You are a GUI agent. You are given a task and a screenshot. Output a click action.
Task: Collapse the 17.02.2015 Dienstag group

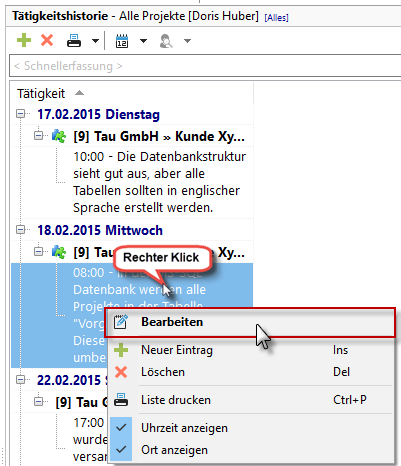tap(20, 114)
